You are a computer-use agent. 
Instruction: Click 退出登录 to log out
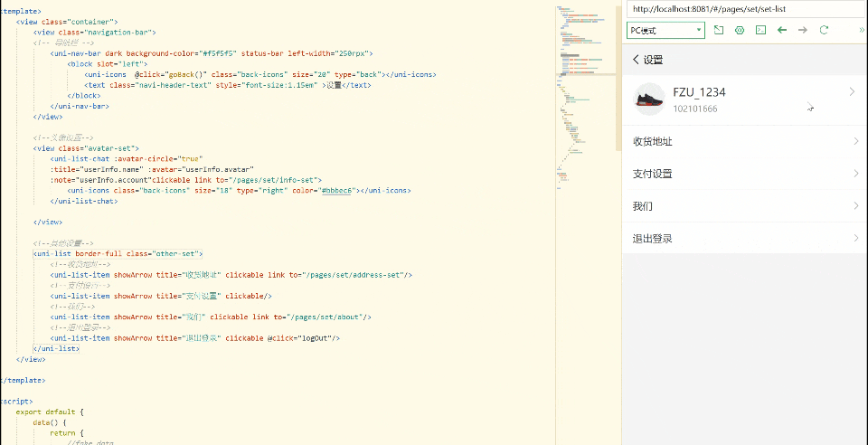click(745, 239)
